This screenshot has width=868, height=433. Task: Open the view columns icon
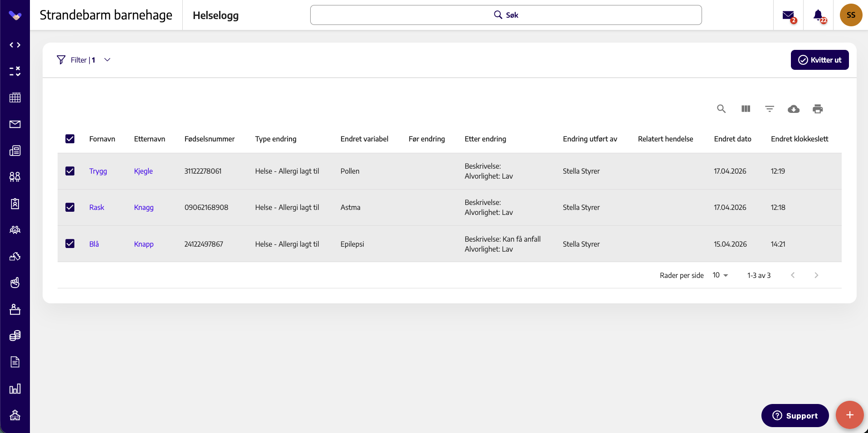point(746,109)
